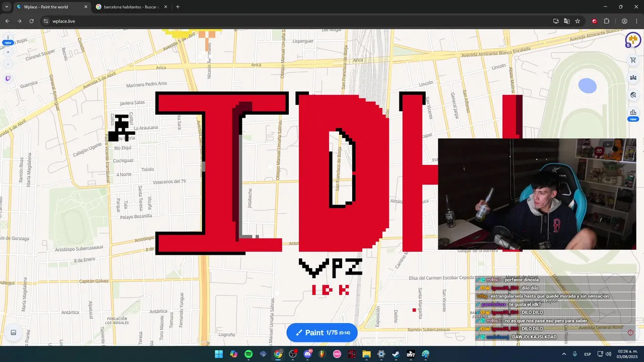
Task: Click chat message 'porfavor dinosla'
Action: (x=521, y=280)
